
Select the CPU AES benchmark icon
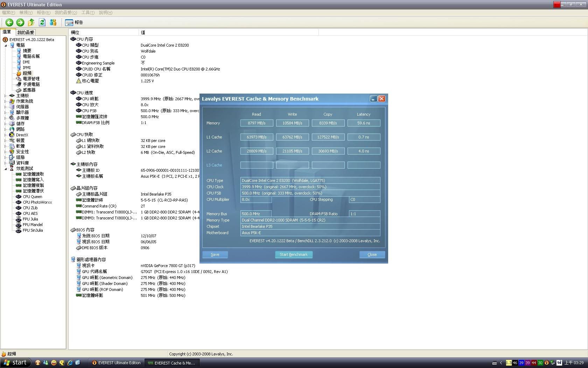click(x=19, y=213)
